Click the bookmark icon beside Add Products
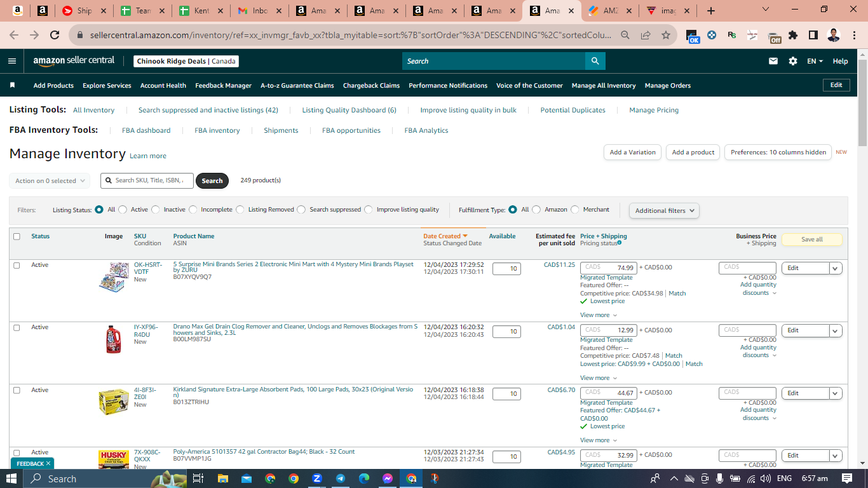This screenshot has height=488, width=868. pos(12,85)
